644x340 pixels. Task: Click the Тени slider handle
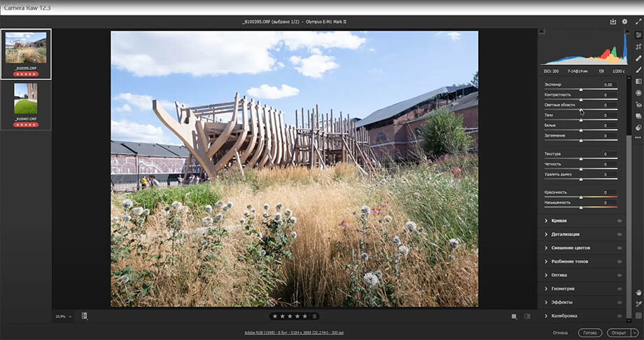point(581,120)
